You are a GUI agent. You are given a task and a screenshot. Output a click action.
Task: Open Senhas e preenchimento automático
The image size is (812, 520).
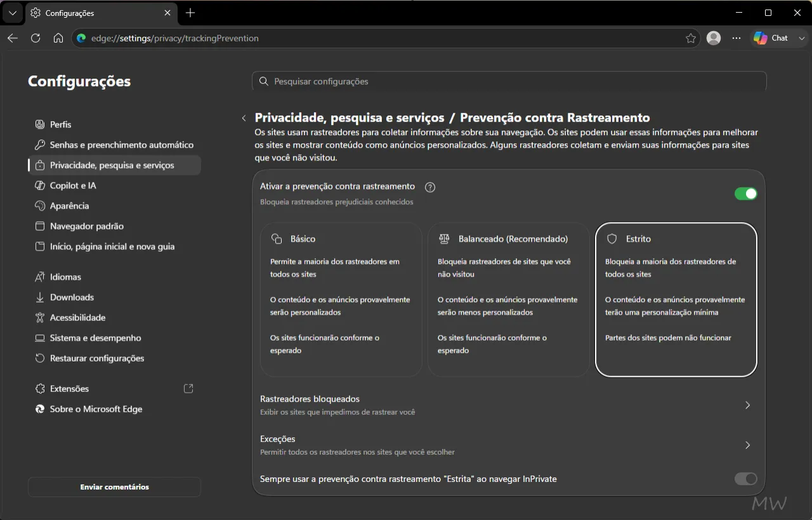click(x=114, y=145)
